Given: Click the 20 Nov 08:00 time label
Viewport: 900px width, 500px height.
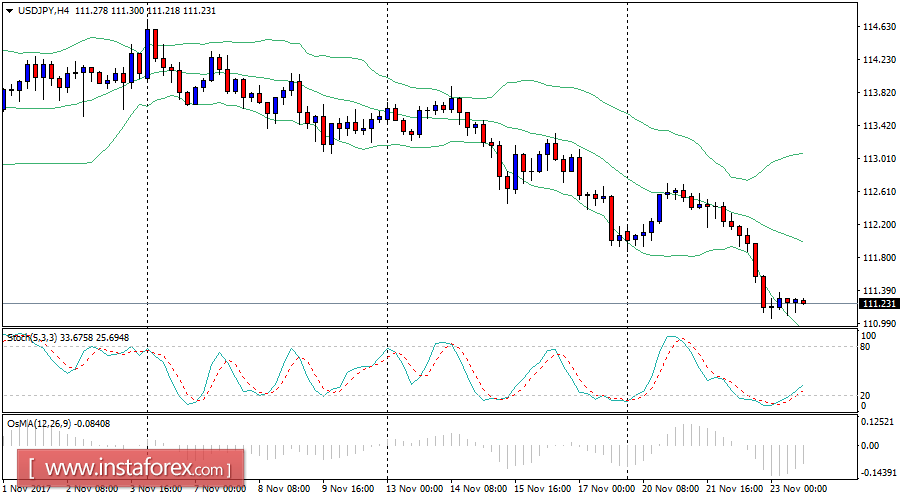Looking at the screenshot, I should coord(670,489).
